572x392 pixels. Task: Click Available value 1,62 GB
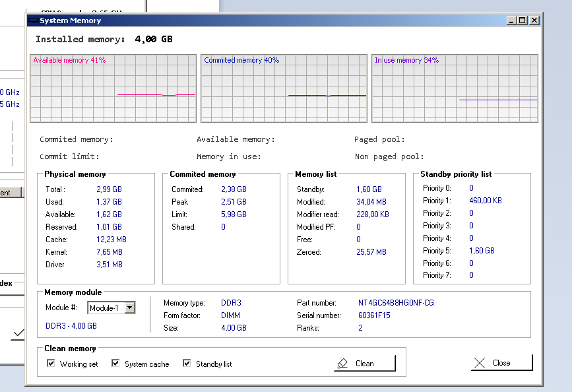109,214
